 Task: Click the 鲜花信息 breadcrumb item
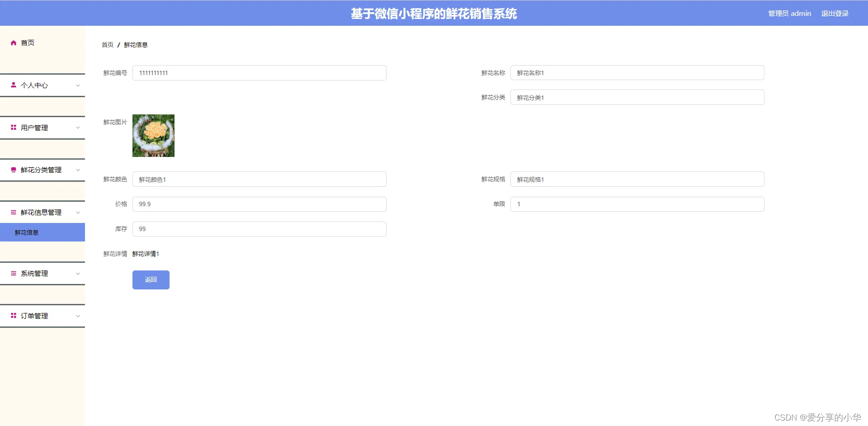point(136,45)
